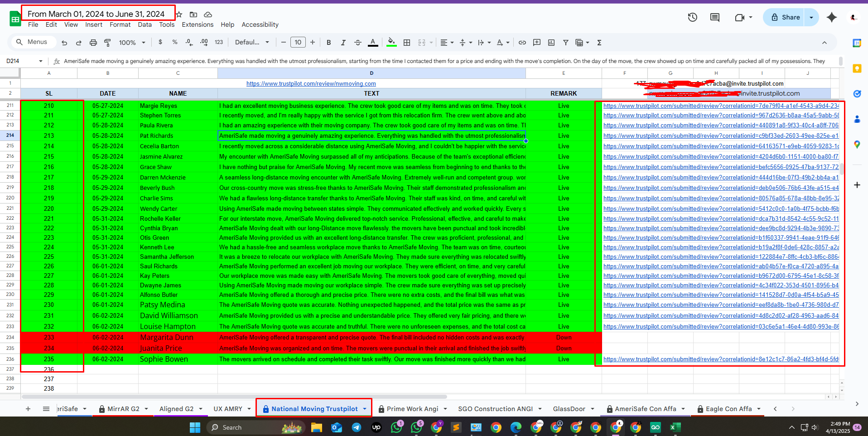Open the fill color picker
Viewport: 868px width, 436px height.
tap(392, 43)
